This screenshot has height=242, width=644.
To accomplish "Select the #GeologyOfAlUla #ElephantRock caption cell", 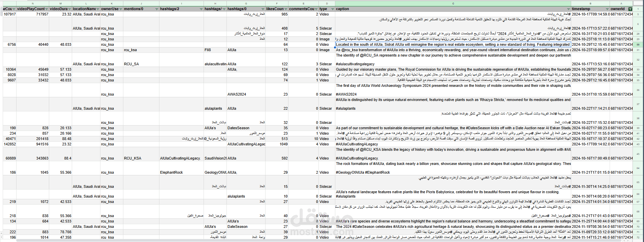I will [453, 168].
